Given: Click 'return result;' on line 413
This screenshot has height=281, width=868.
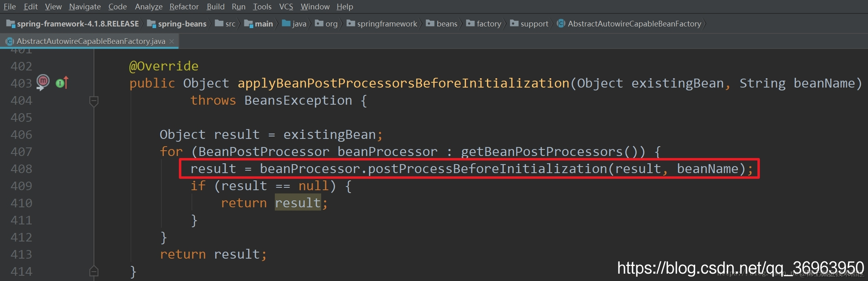Looking at the screenshot, I should point(213,254).
